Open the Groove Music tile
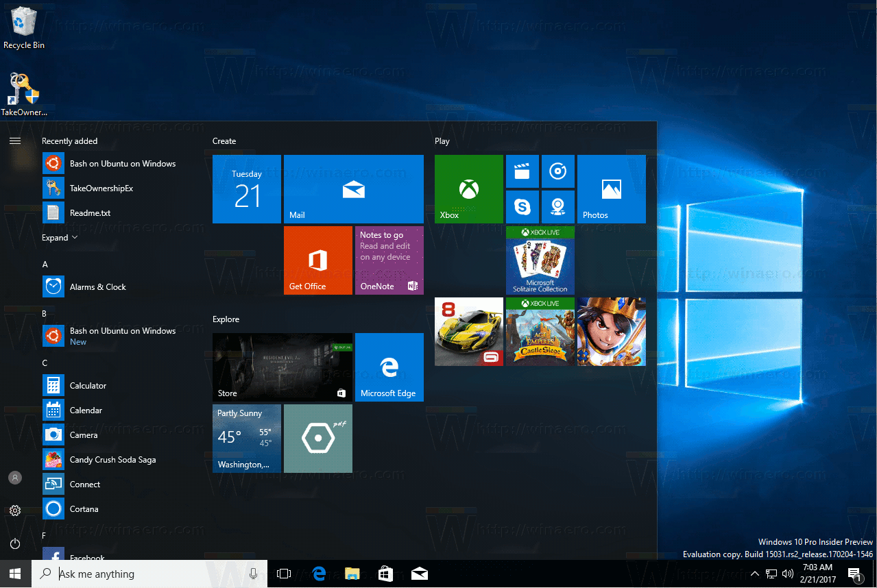 558,172
